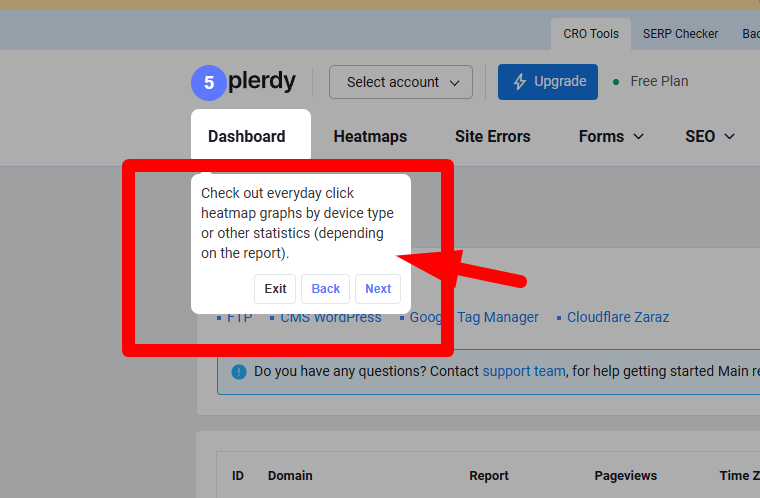Expand the SEO menu chevron

pos(729,137)
